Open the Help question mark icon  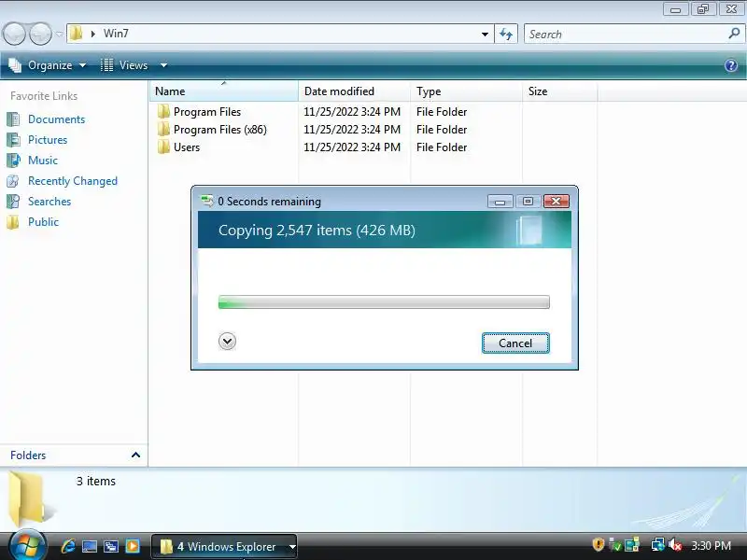click(731, 65)
